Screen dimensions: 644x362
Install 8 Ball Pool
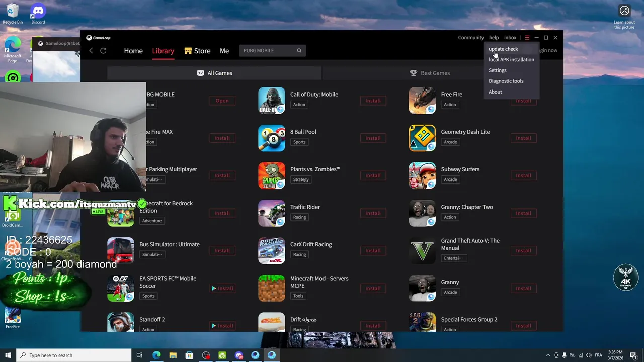tap(373, 138)
